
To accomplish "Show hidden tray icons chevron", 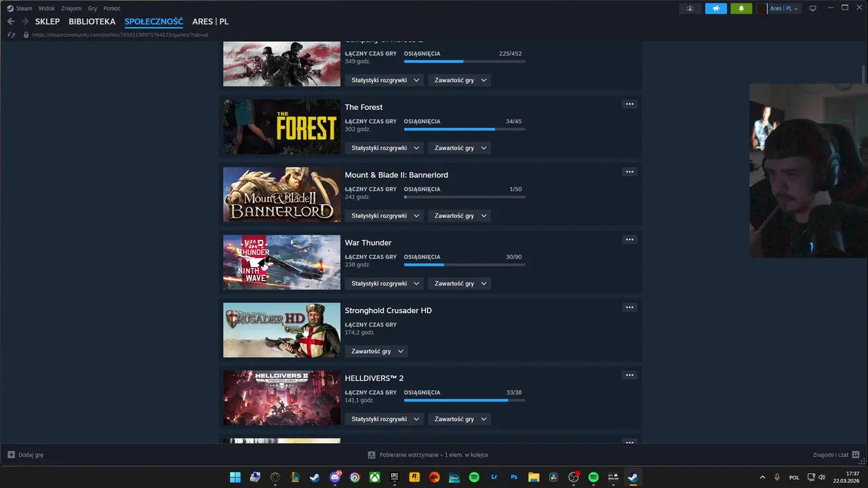I will [x=762, y=477].
